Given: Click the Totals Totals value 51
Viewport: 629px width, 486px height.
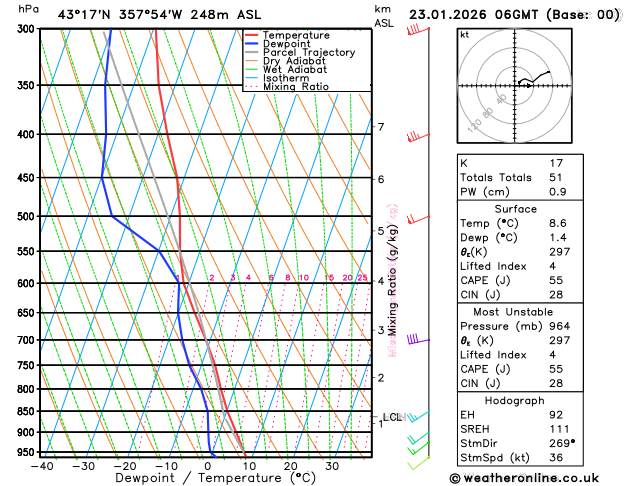Looking at the screenshot, I should click(x=556, y=178).
